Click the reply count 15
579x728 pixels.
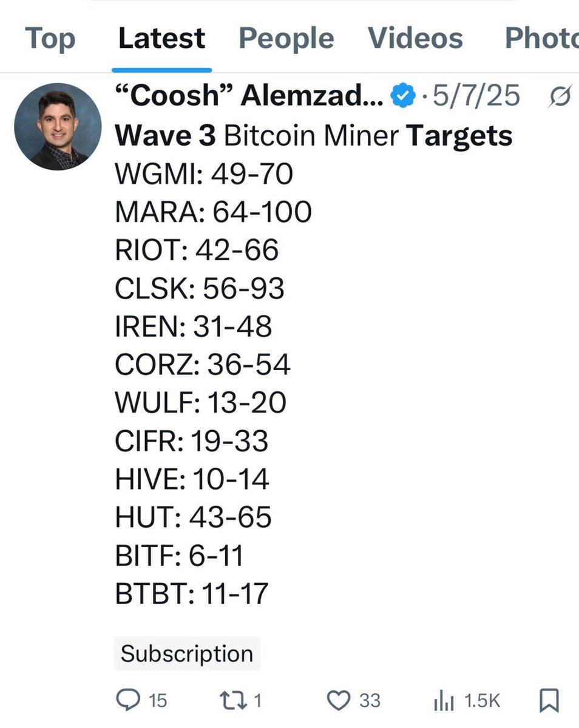[157, 701]
